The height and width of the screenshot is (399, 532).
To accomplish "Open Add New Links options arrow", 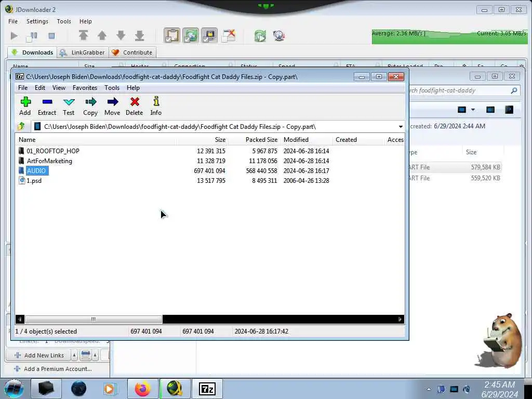I will click(x=74, y=355).
